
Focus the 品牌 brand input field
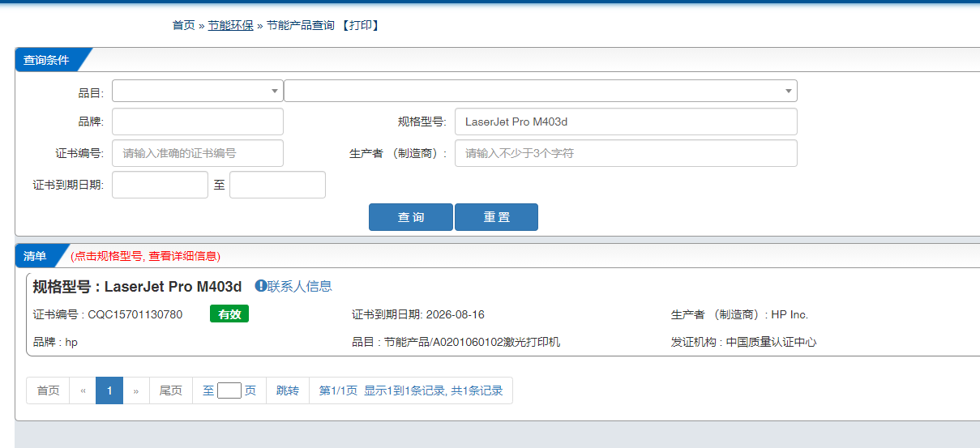[x=198, y=122]
